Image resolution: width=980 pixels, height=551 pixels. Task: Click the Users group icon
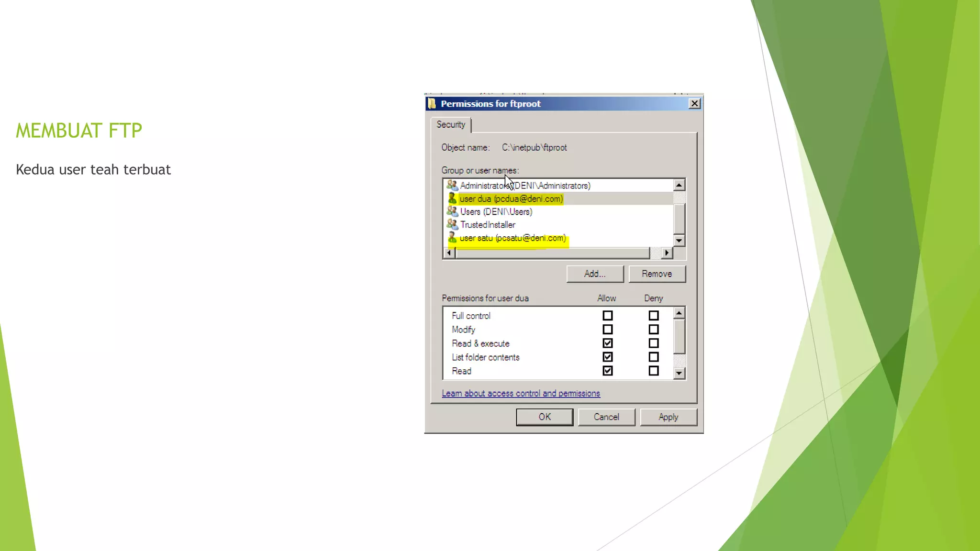click(452, 211)
